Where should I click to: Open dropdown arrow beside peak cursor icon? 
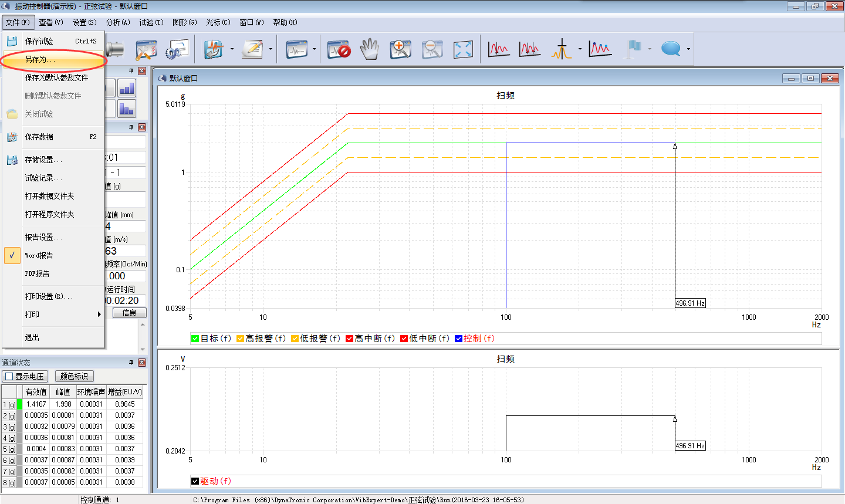(580, 49)
